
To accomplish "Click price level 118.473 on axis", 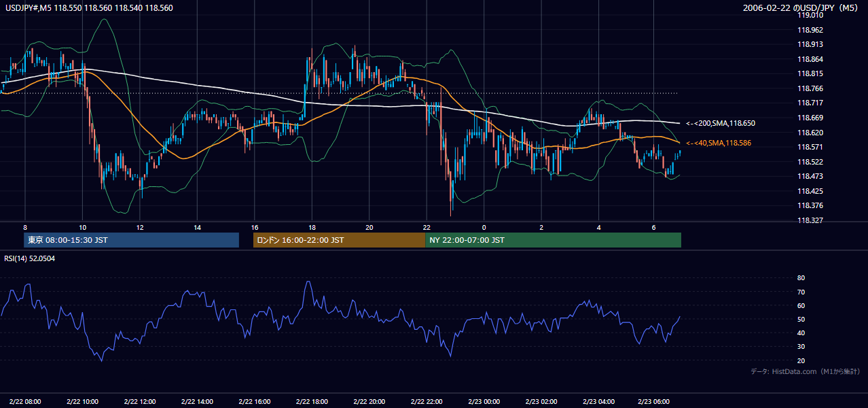I will click(x=810, y=176).
